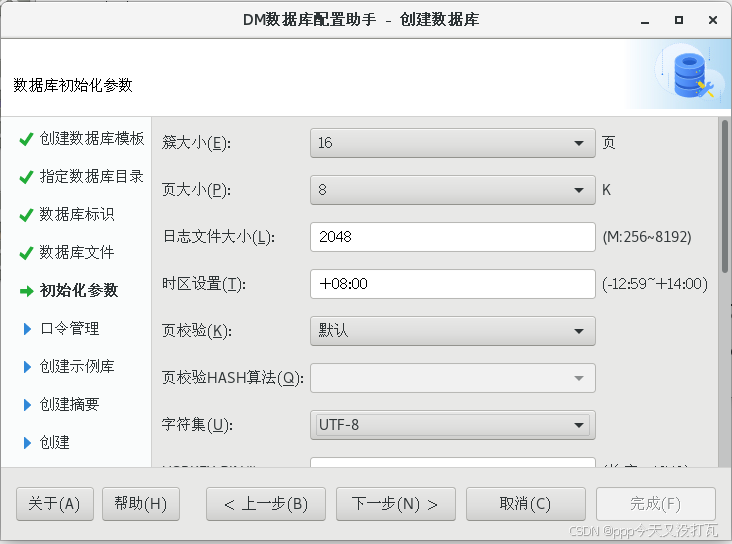Proceed with 下一步(N) button

[395, 504]
